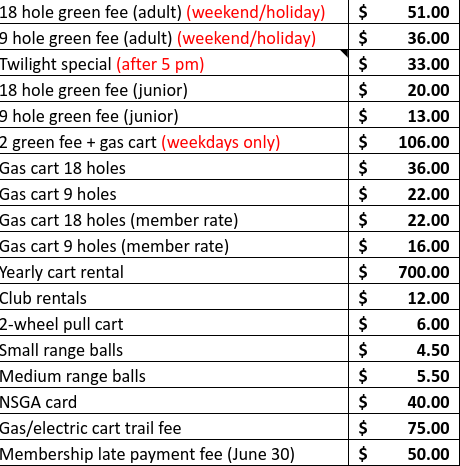
Task: Click the 'Club rentals' cell
Action: point(174,297)
